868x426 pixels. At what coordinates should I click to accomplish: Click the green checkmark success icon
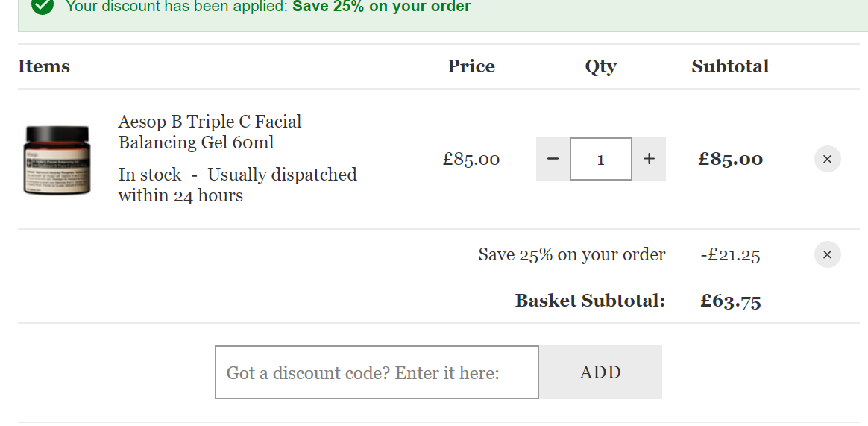click(x=43, y=6)
